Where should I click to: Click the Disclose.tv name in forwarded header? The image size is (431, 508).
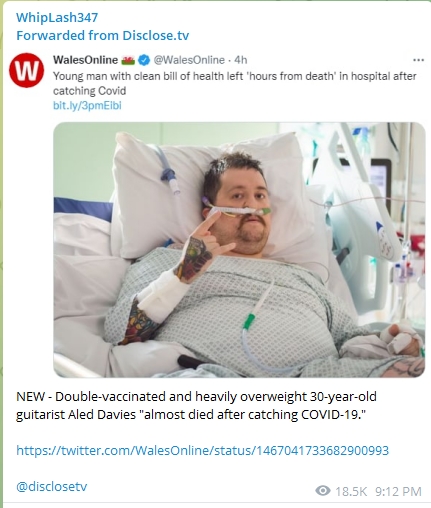pos(156,35)
